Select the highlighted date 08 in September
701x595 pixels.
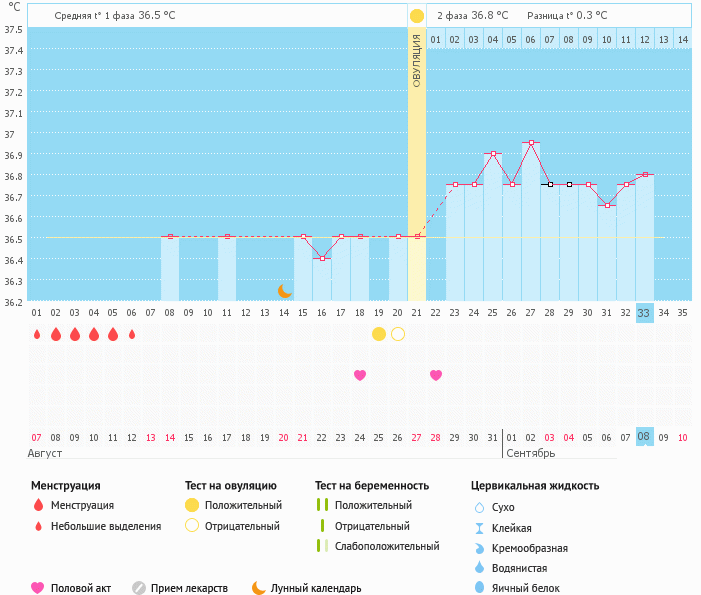644,437
